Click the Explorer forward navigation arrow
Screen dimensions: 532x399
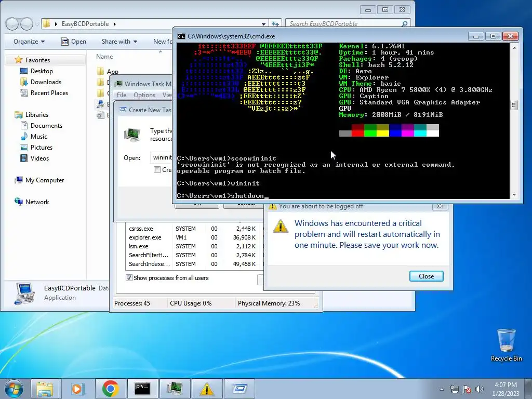tap(26, 24)
